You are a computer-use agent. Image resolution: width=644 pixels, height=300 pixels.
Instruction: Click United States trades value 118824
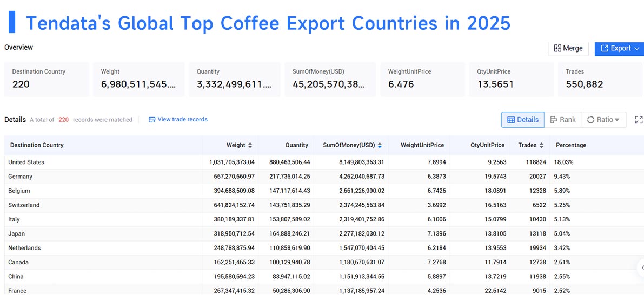[535, 162]
